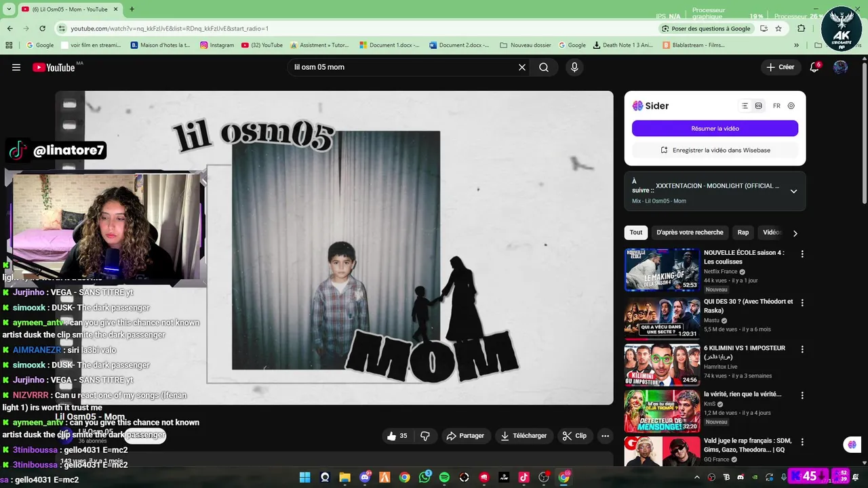Open options menu for Nouvelle École video

[802, 254]
